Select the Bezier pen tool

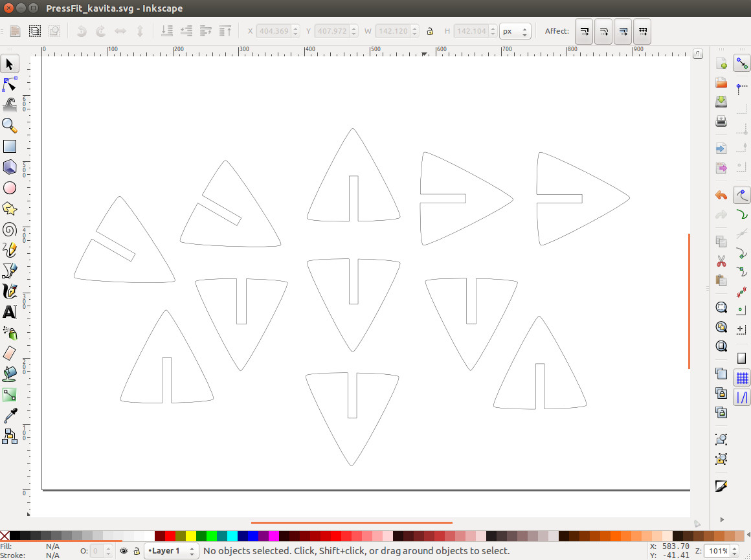coord(10,271)
